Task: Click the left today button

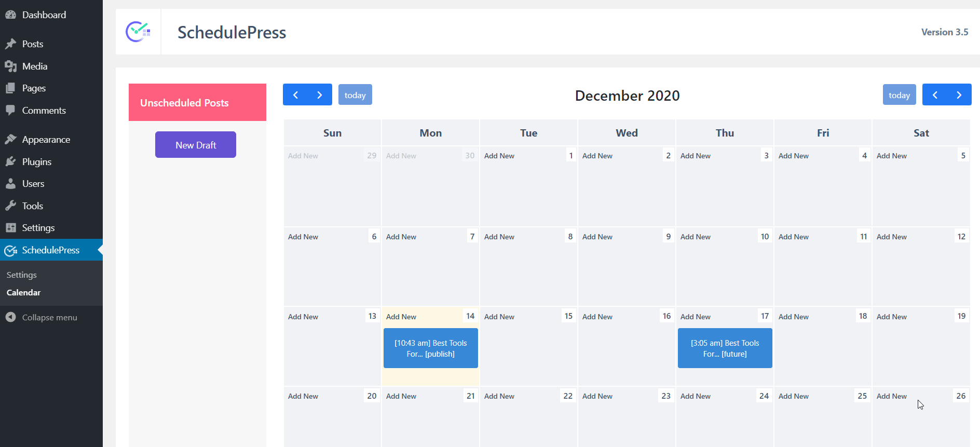Action: (x=355, y=95)
